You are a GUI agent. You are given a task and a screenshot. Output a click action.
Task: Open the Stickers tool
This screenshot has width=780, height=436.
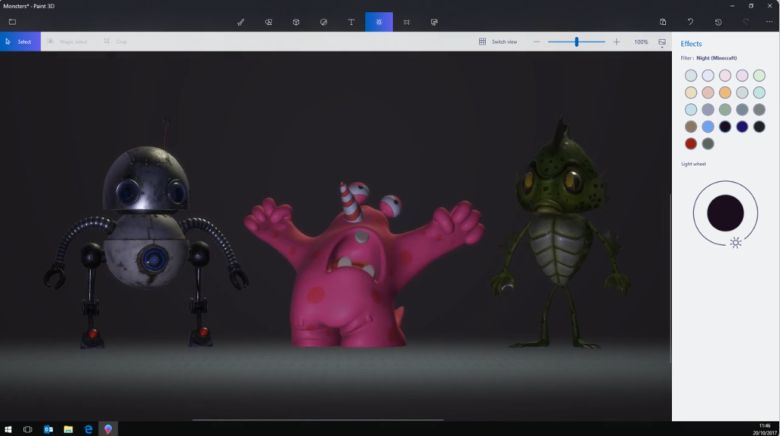pyautogui.click(x=324, y=21)
